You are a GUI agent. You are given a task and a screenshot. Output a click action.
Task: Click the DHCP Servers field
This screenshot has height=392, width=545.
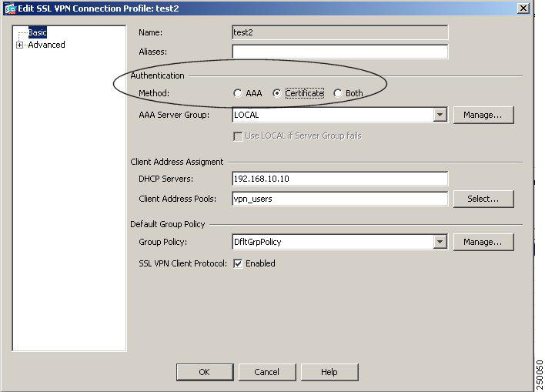pos(340,179)
